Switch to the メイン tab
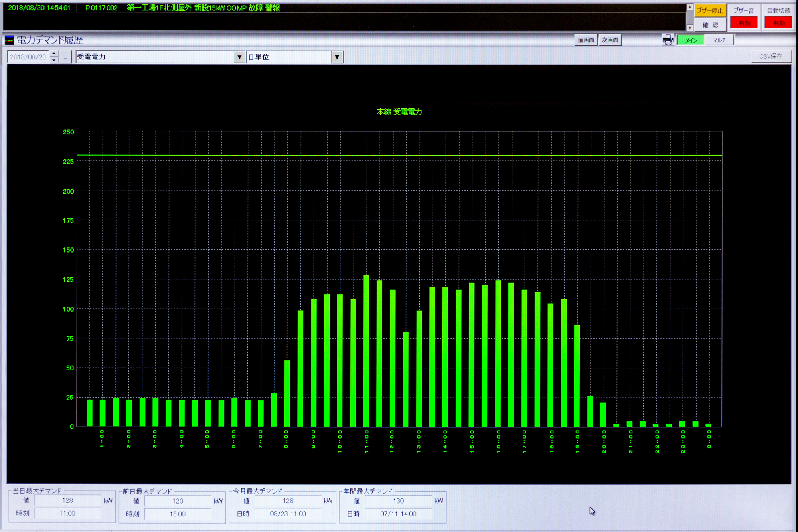 (x=691, y=40)
